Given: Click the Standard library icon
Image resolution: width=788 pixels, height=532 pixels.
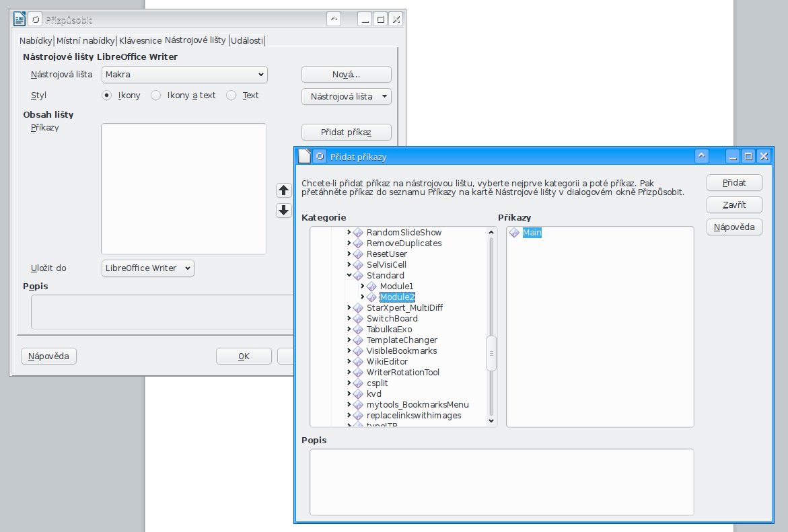Looking at the screenshot, I should coord(358,275).
